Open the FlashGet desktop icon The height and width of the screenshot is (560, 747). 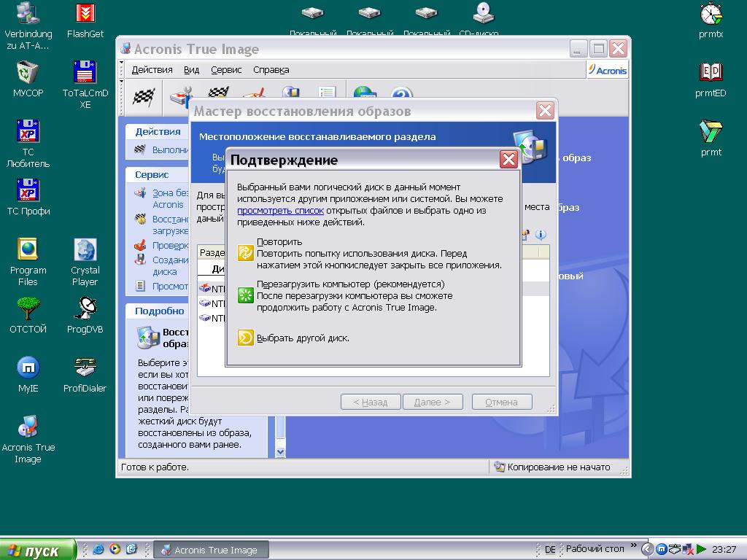pos(85,20)
